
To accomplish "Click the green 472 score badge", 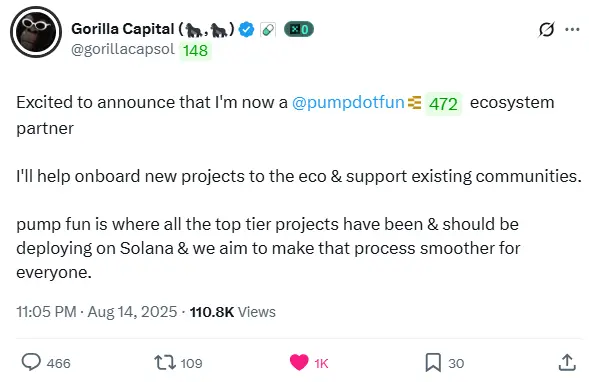I will click(x=443, y=104).
